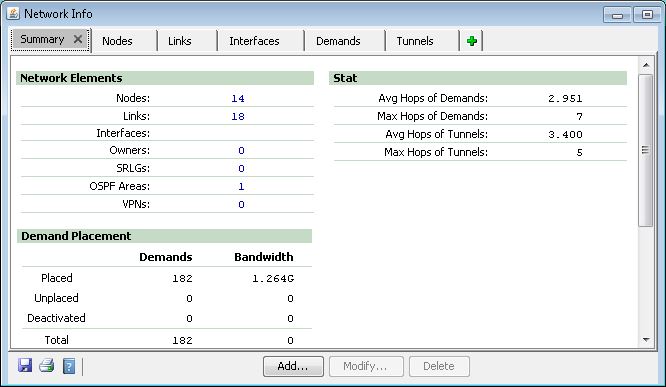Click the scrollbar down arrow
The height and width of the screenshot is (387, 666).
click(646, 339)
